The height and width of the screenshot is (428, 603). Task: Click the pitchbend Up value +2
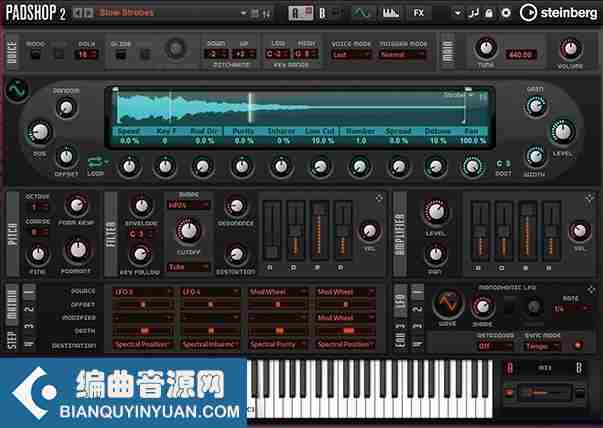pos(243,54)
